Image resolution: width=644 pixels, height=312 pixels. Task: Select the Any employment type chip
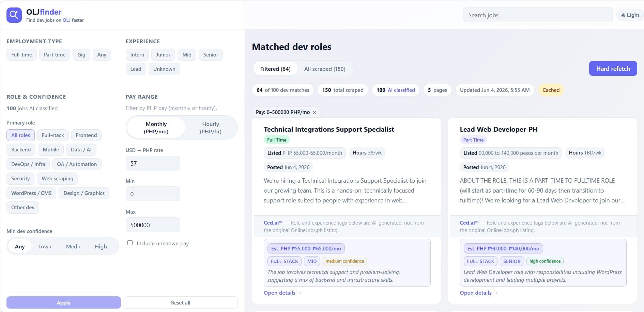pos(102,55)
